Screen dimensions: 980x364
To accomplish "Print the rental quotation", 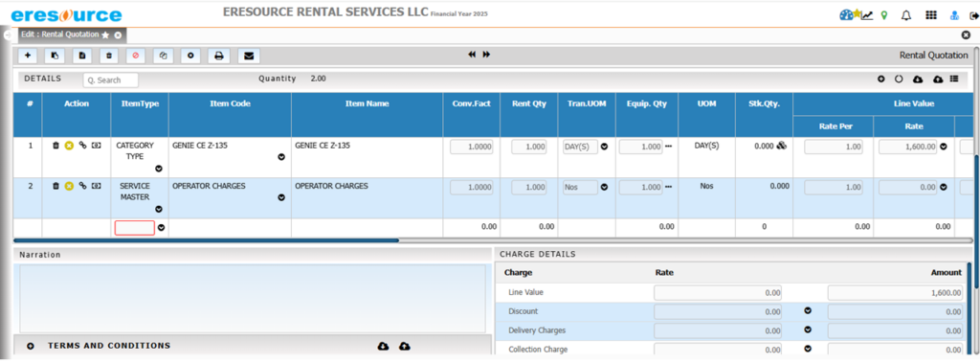I will point(219,56).
